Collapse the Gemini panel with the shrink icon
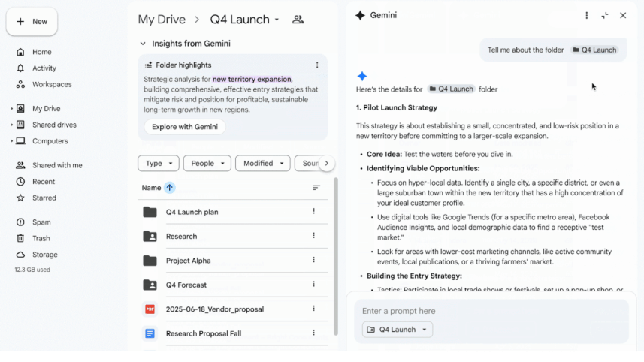The height and width of the screenshot is (362, 644). click(x=605, y=15)
